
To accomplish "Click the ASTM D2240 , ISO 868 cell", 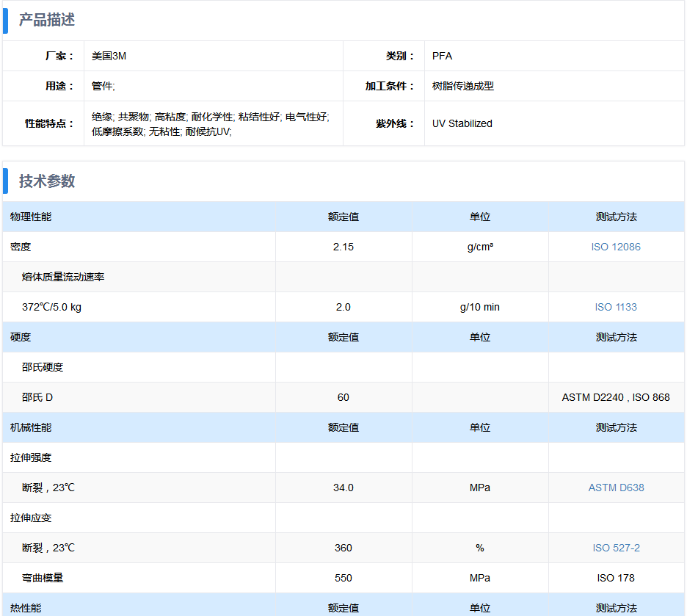I will coord(616,397).
